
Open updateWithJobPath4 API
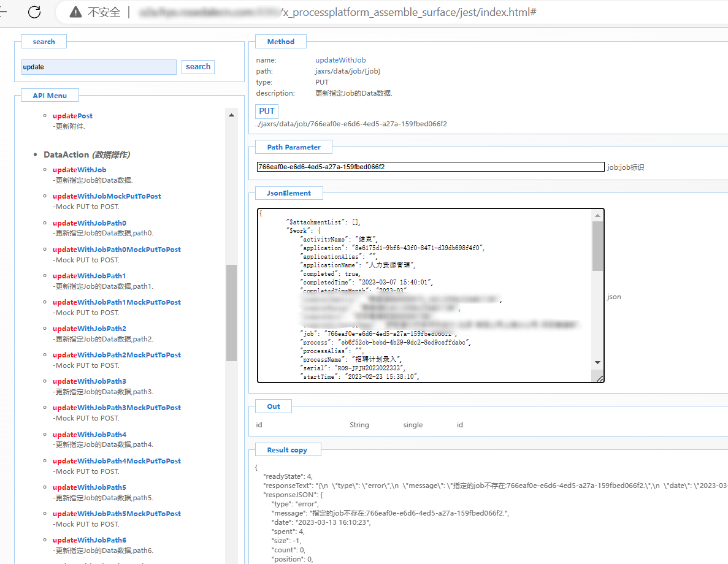click(x=89, y=435)
